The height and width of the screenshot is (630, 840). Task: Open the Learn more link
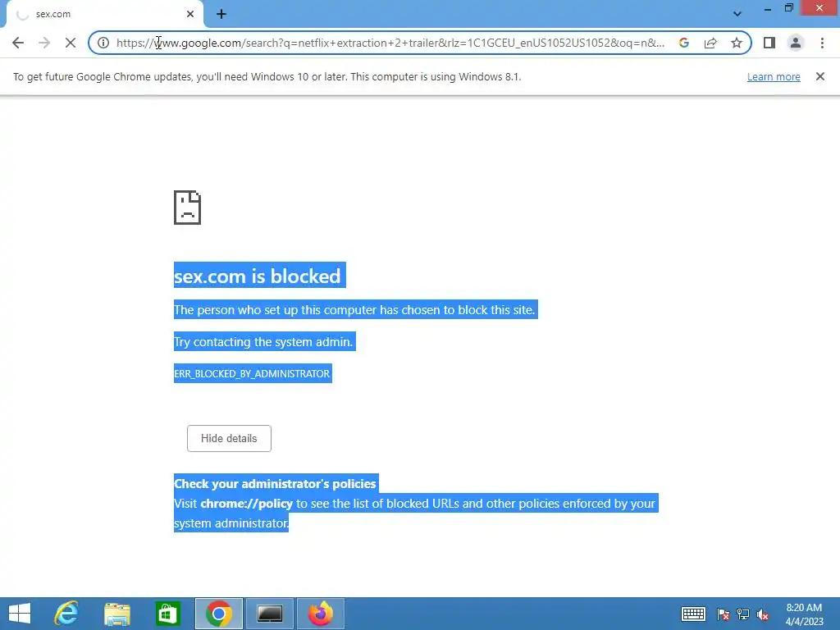tap(774, 76)
